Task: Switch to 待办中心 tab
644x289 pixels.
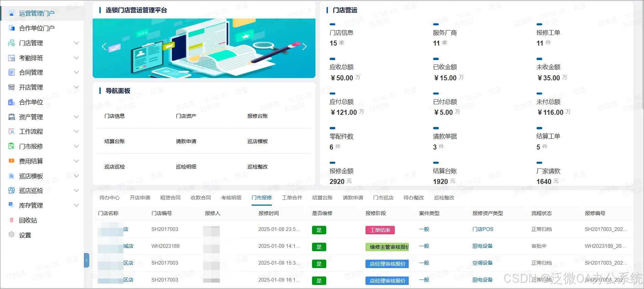Action: tap(110, 198)
